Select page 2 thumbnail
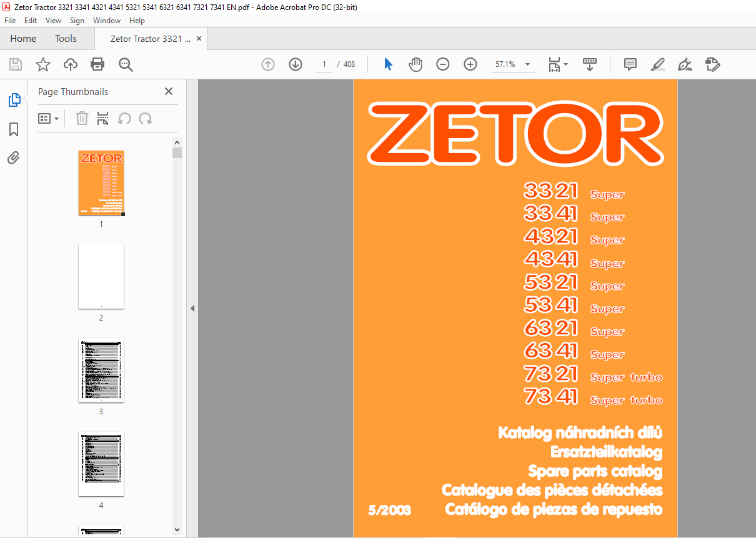 [101, 277]
